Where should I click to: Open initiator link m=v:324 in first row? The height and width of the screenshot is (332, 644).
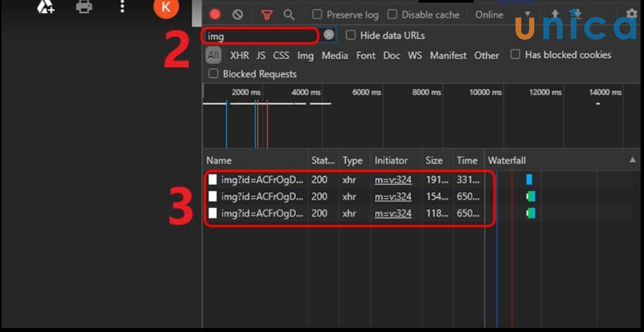coord(393,180)
